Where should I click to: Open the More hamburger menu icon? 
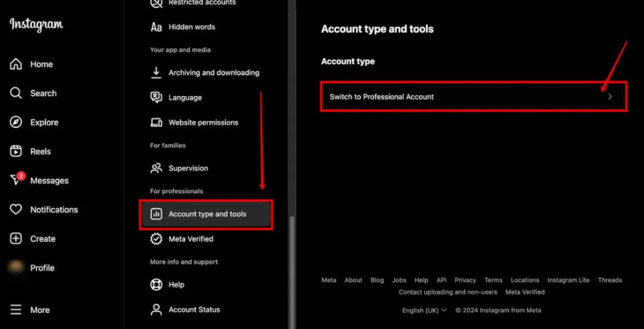point(16,310)
